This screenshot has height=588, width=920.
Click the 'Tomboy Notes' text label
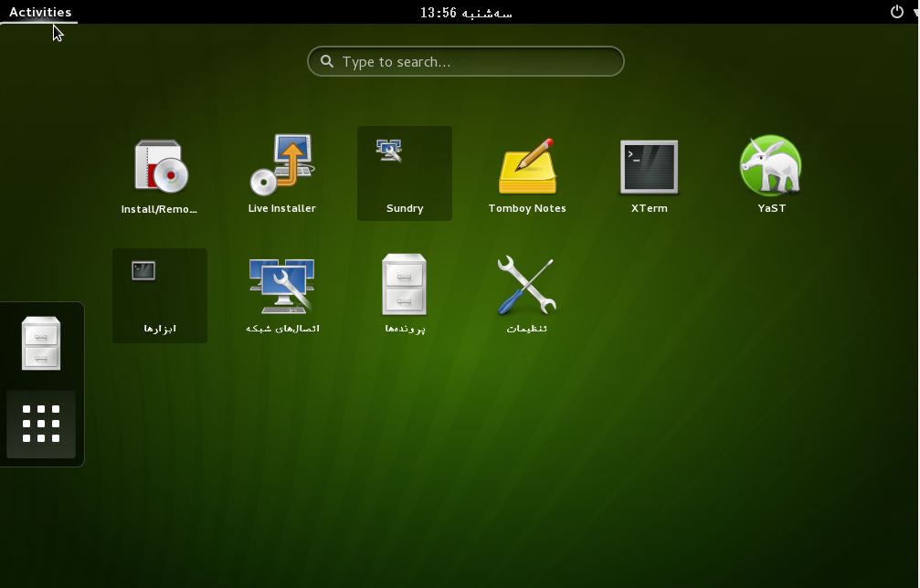coord(527,208)
